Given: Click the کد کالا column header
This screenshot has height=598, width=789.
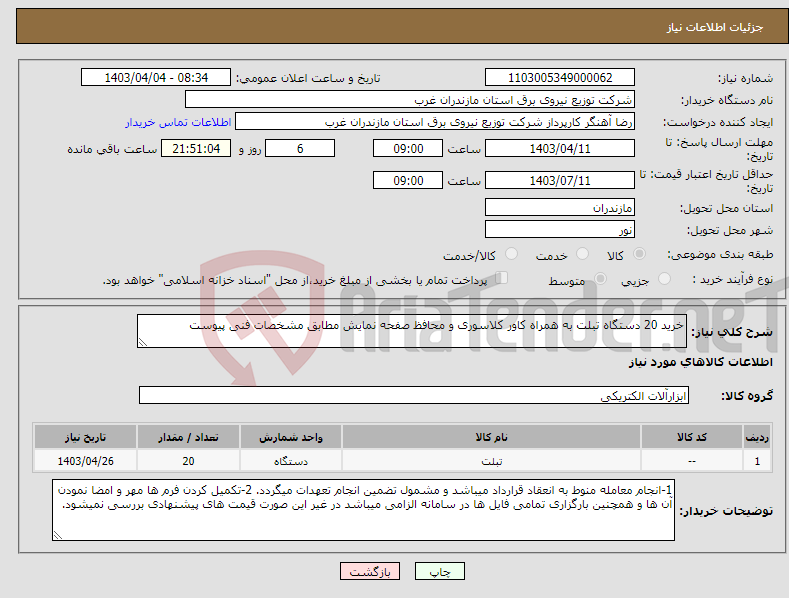Looking at the screenshot, I should coord(692,437).
